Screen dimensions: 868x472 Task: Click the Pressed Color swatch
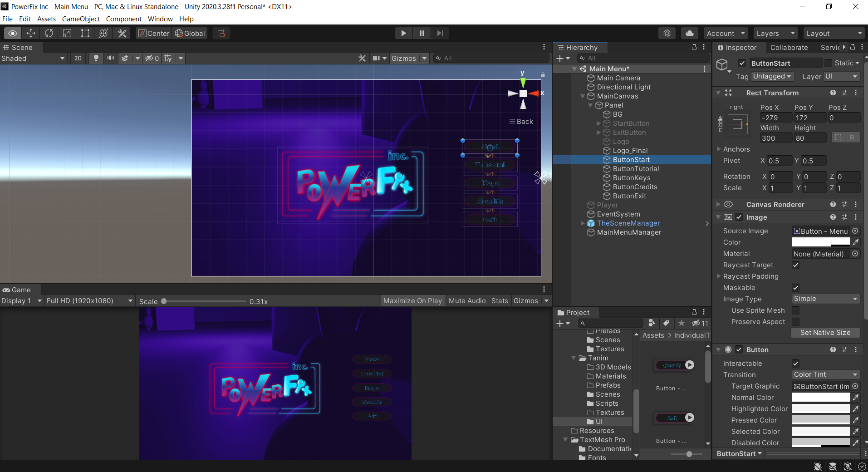click(821, 420)
